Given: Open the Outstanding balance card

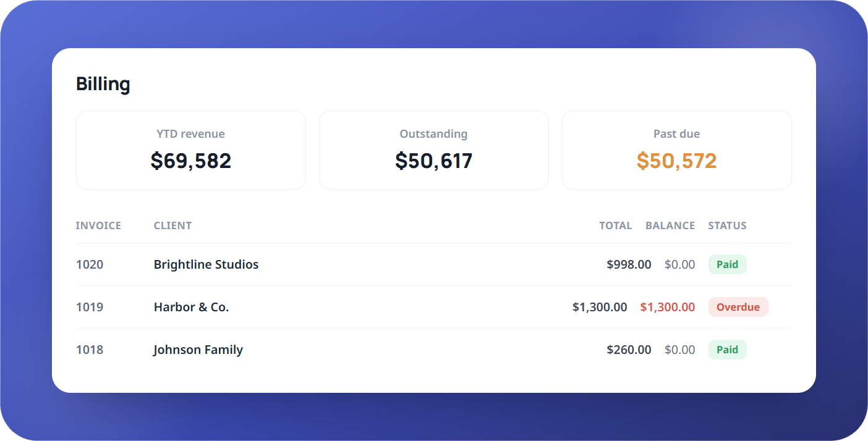Looking at the screenshot, I should coord(434,150).
